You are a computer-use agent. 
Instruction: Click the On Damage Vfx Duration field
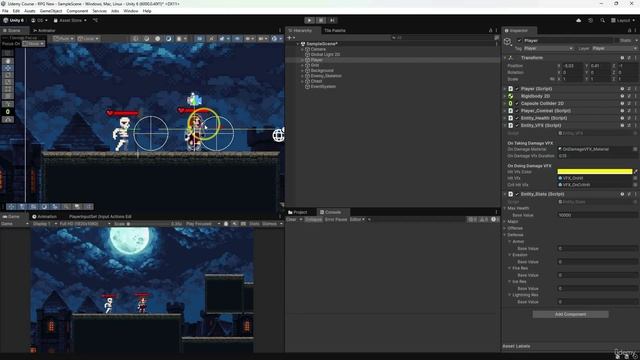(597, 156)
